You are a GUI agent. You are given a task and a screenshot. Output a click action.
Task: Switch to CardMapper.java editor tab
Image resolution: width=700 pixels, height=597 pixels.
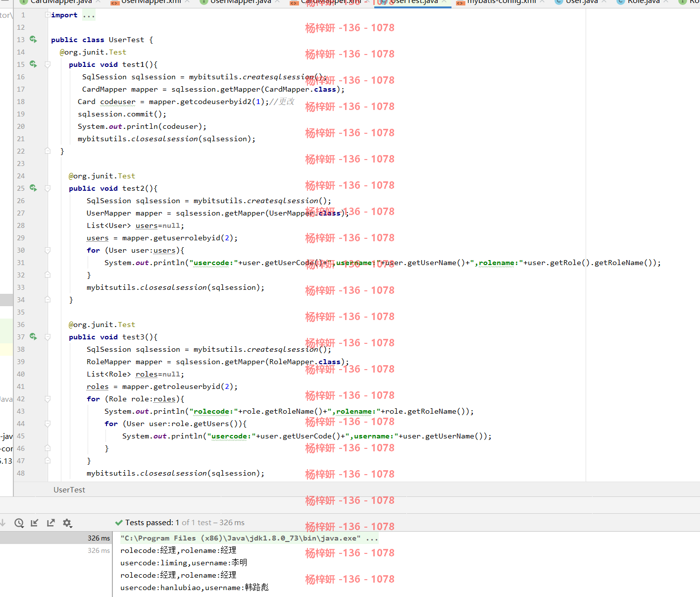click(61, 2)
